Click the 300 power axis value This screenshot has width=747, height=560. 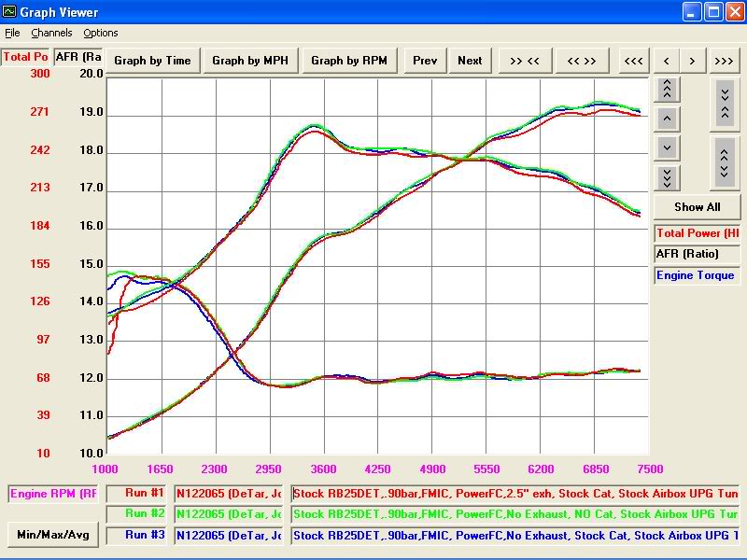click(40, 74)
